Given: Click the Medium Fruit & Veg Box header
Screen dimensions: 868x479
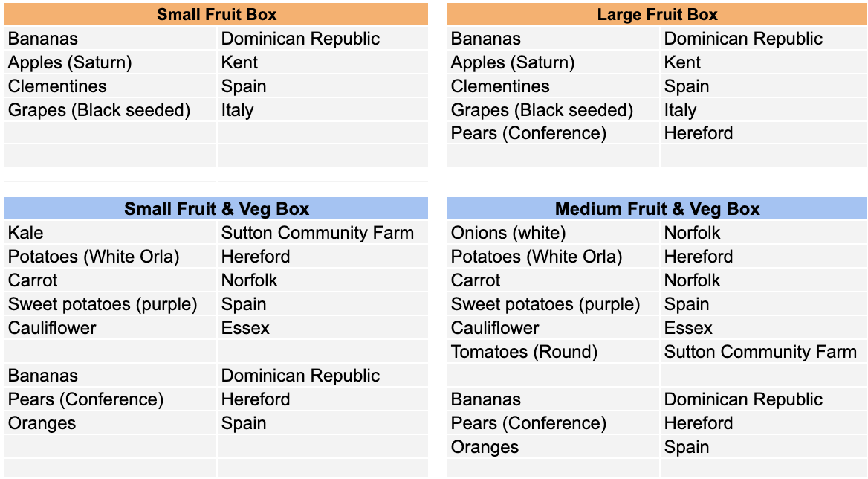Looking at the screenshot, I should coord(656,209).
